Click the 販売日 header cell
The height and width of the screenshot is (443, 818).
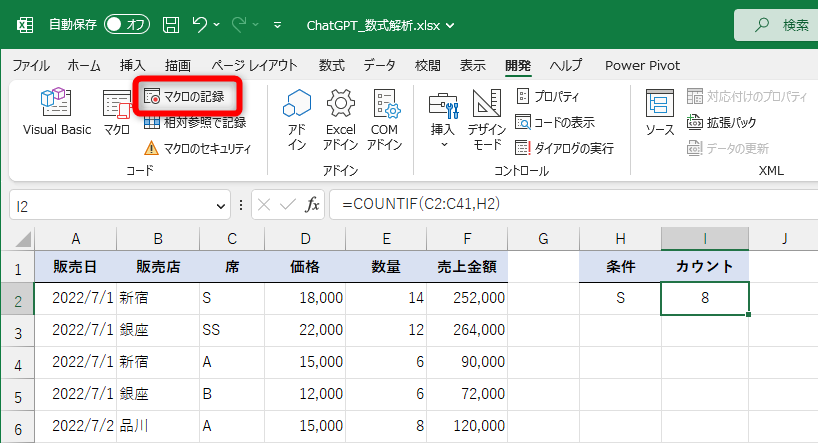pos(76,267)
